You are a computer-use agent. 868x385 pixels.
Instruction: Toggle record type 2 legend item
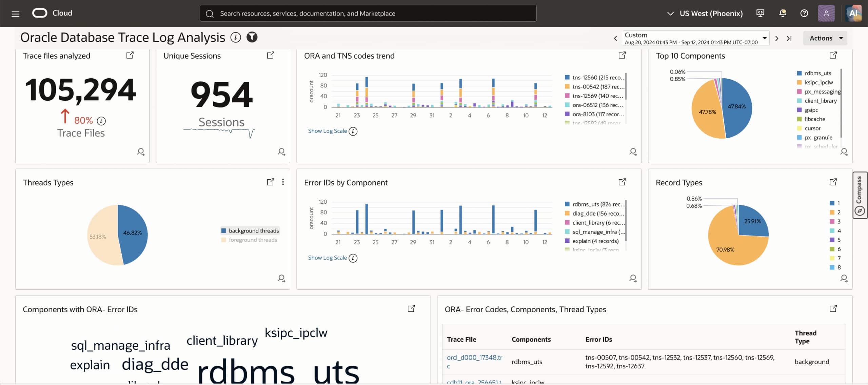point(835,212)
